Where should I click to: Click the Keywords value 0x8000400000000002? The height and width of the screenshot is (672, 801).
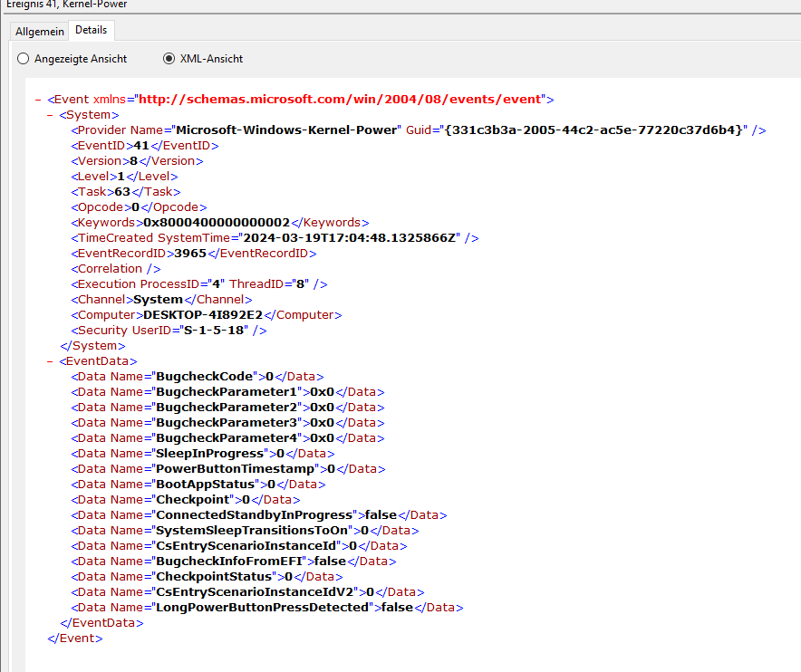point(217,223)
